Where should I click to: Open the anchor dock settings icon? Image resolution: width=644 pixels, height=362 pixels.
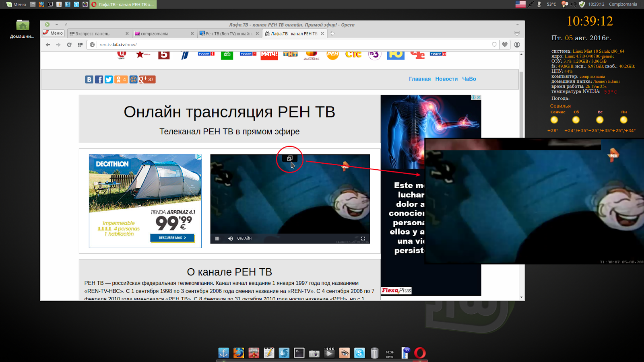[x=223, y=353]
